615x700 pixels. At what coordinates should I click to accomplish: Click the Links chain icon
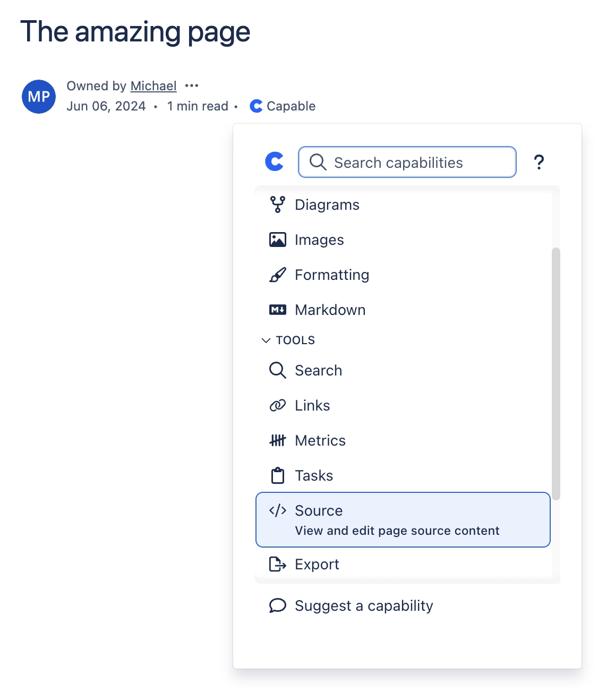pos(277,405)
